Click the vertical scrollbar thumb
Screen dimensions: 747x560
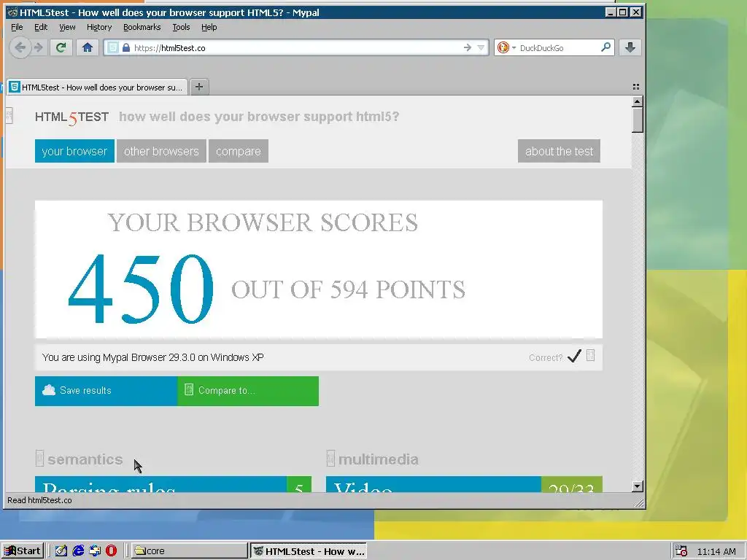[638, 120]
